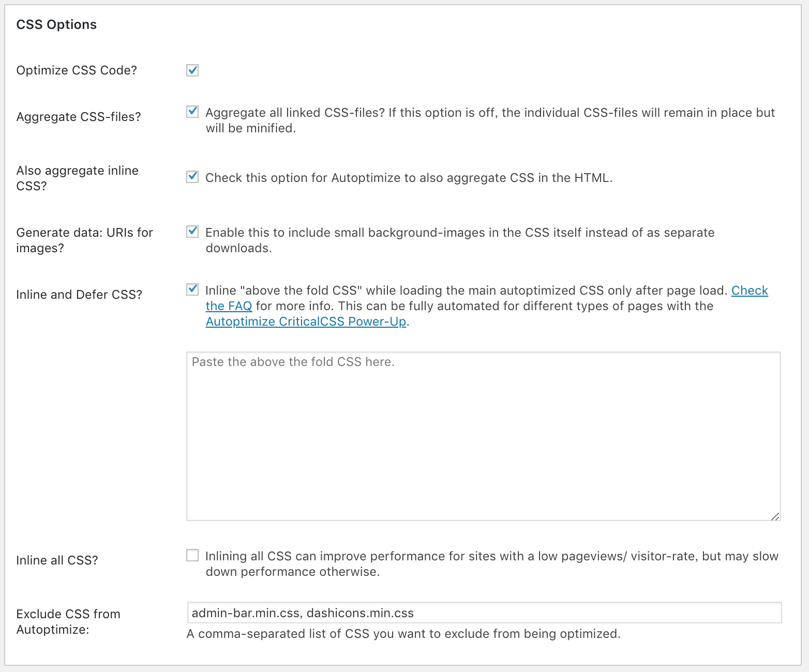Click the comma-separated list help text
Image resolution: width=809 pixels, height=672 pixels.
pos(403,634)
